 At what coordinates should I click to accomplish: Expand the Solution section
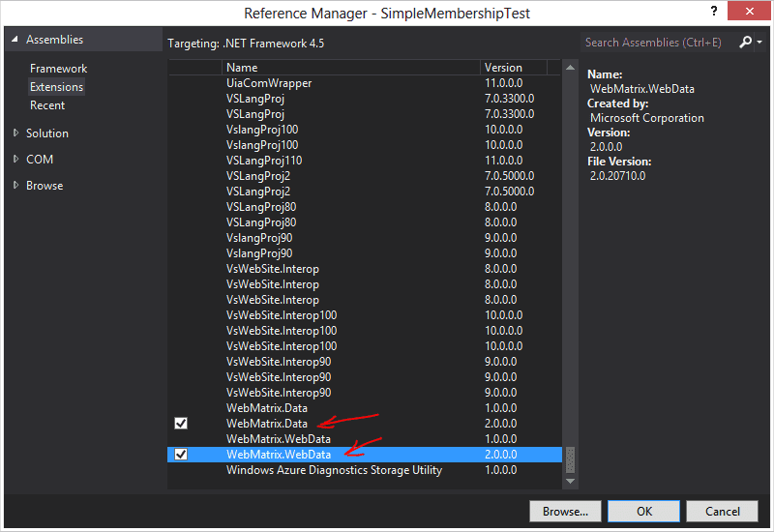(x=15, y=133)
